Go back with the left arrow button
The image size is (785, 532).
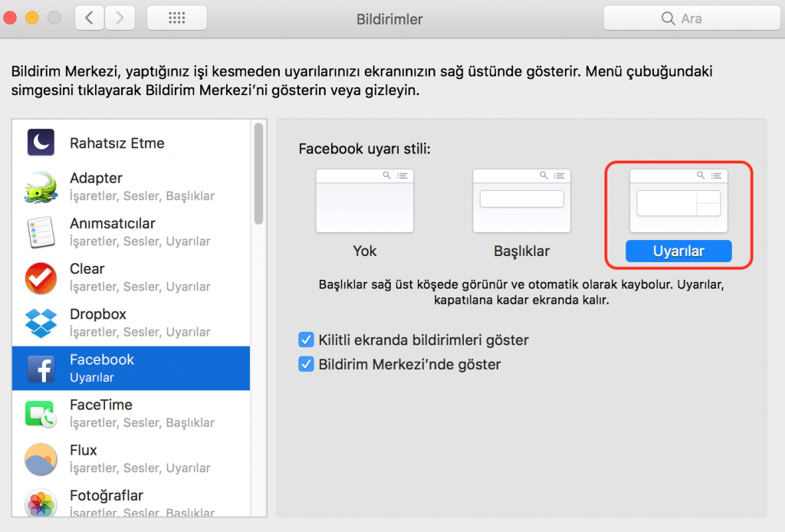coord(90,18)
